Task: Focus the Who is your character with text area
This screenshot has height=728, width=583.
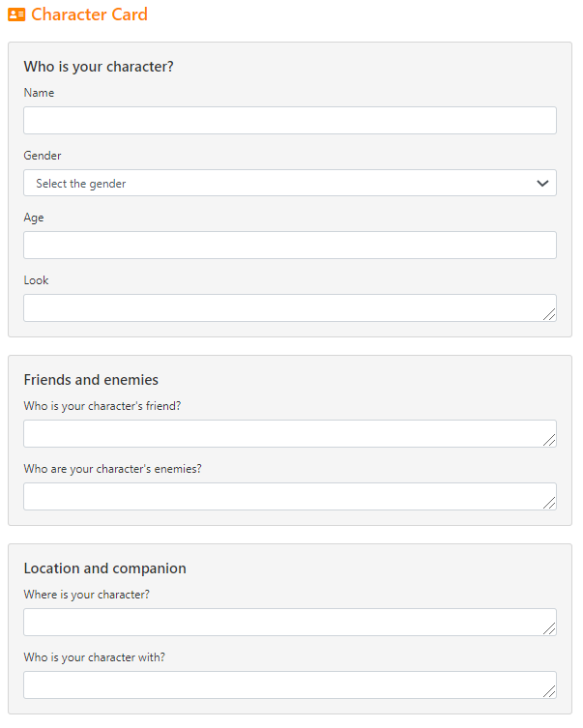Action: [x=290, y=684]
